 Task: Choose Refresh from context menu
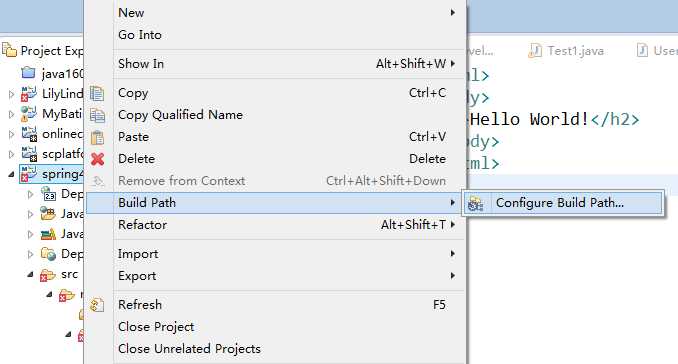pos(275,305)
